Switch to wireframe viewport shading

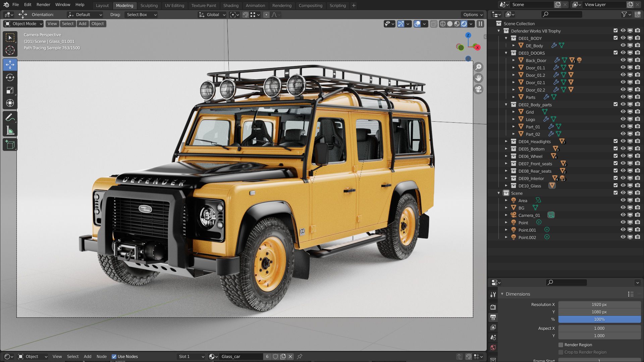443,24
